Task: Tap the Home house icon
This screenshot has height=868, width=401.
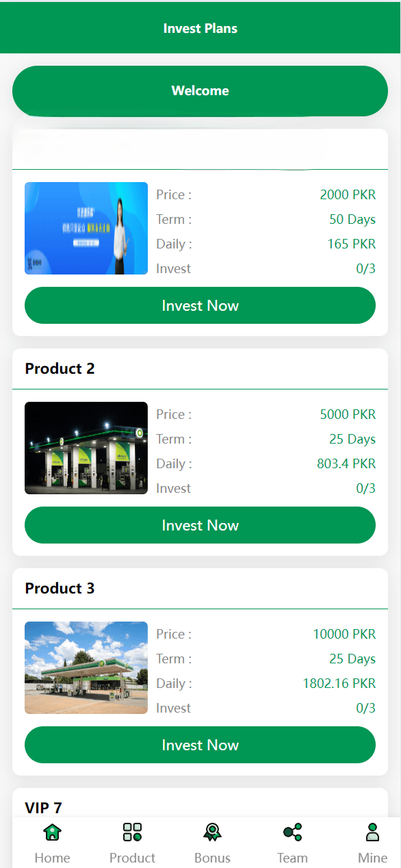Action: [x=52, y=832]
